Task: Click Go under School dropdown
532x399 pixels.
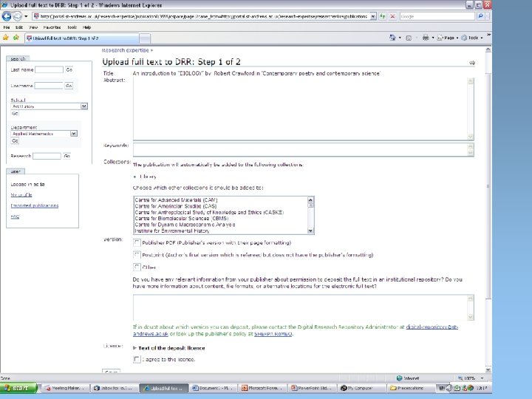Action: click(x=15, y=114)
